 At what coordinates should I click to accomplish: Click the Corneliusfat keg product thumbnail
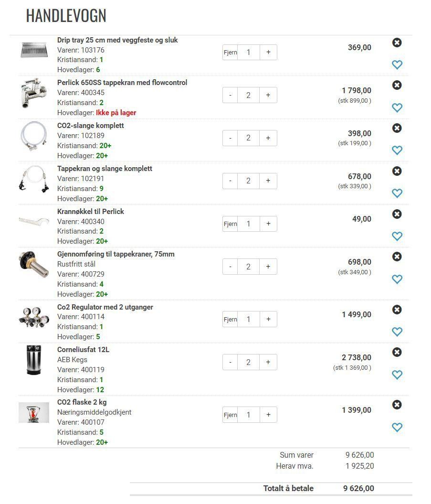click(x=34, y=360)
